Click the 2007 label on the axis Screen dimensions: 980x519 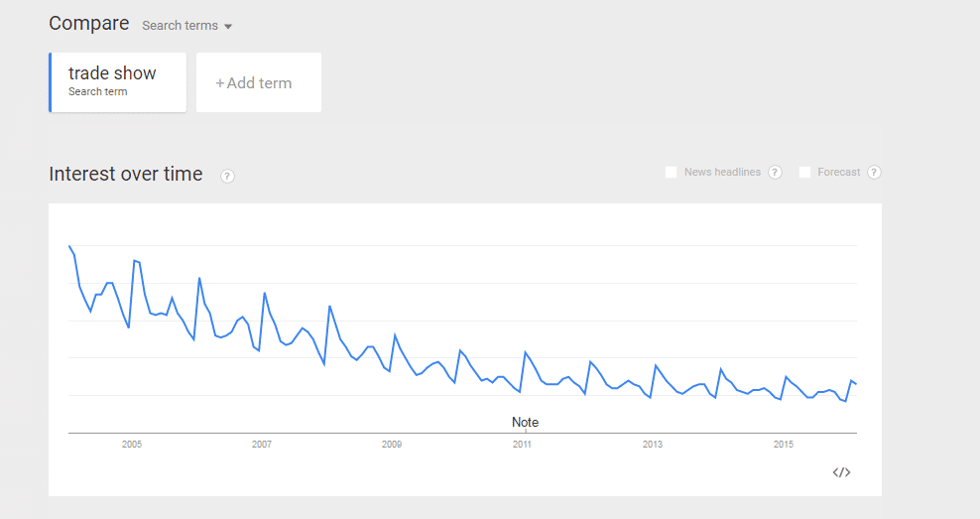[x=262, y=444]
